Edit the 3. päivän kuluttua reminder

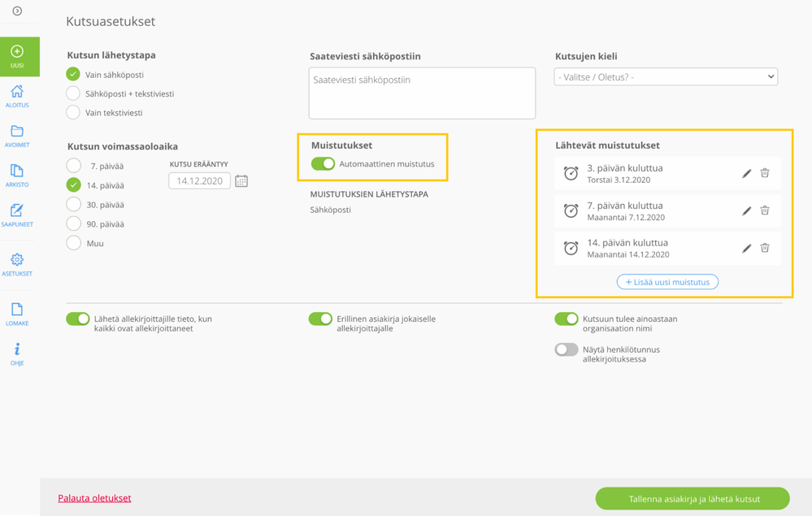click(x=746, y=173)
